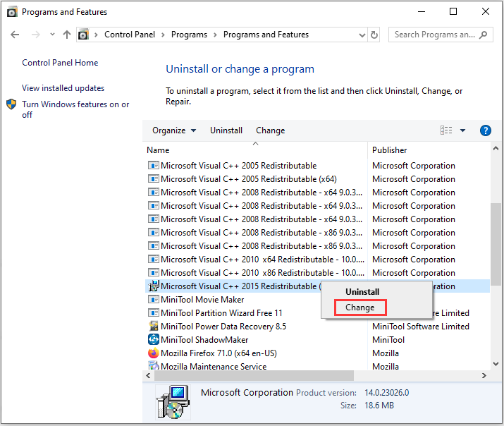
Task: Select MiniTool Power Data Recovery 8.5
Action: [x=223, y=327]
